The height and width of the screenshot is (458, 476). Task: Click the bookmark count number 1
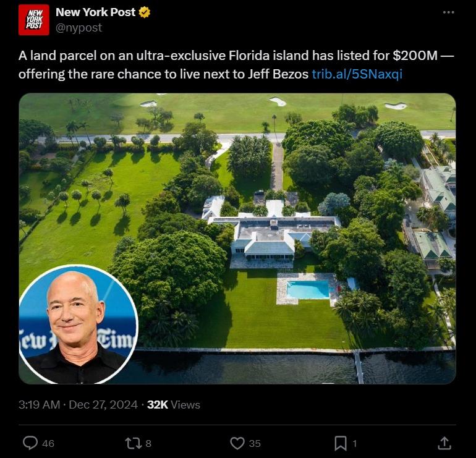tap(354, 443)
